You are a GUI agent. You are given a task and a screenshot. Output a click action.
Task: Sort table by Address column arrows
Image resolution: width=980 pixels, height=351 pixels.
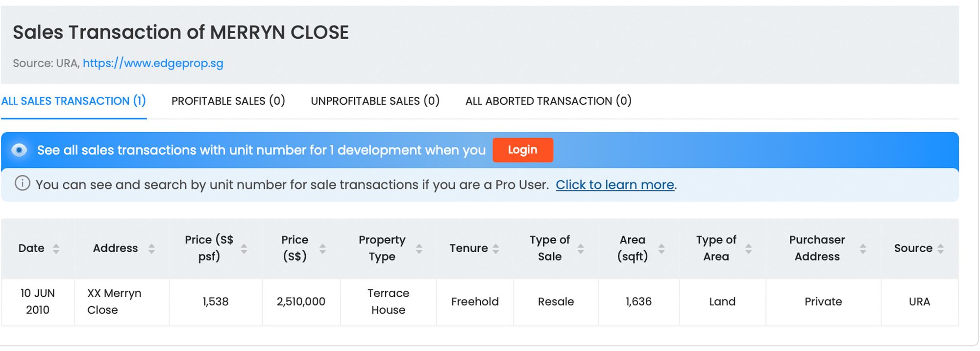[x=151, y=249]
